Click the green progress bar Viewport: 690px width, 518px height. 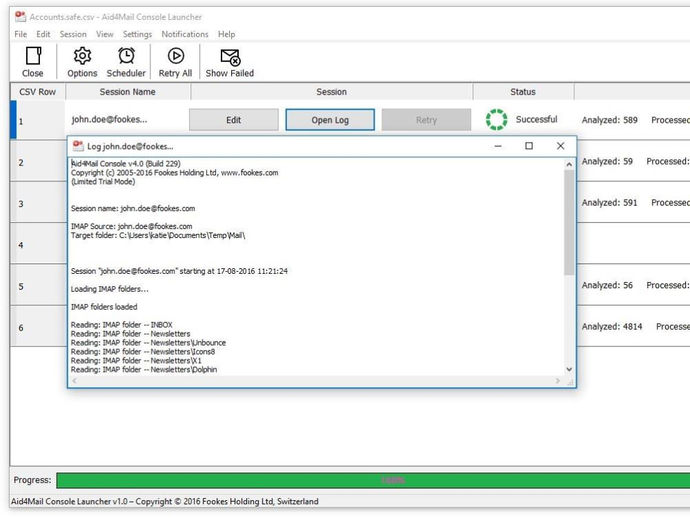tap(373, 480)
